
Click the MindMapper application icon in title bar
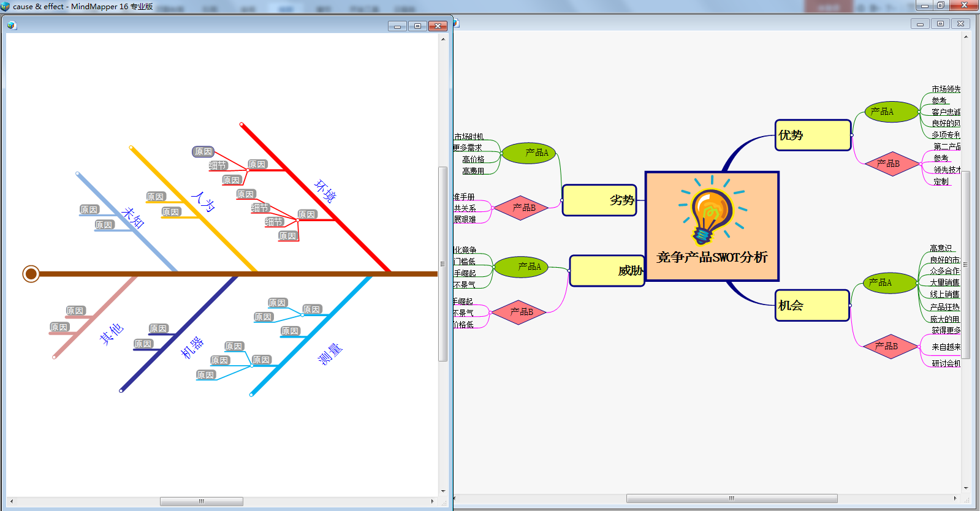(x=6, y=7)
